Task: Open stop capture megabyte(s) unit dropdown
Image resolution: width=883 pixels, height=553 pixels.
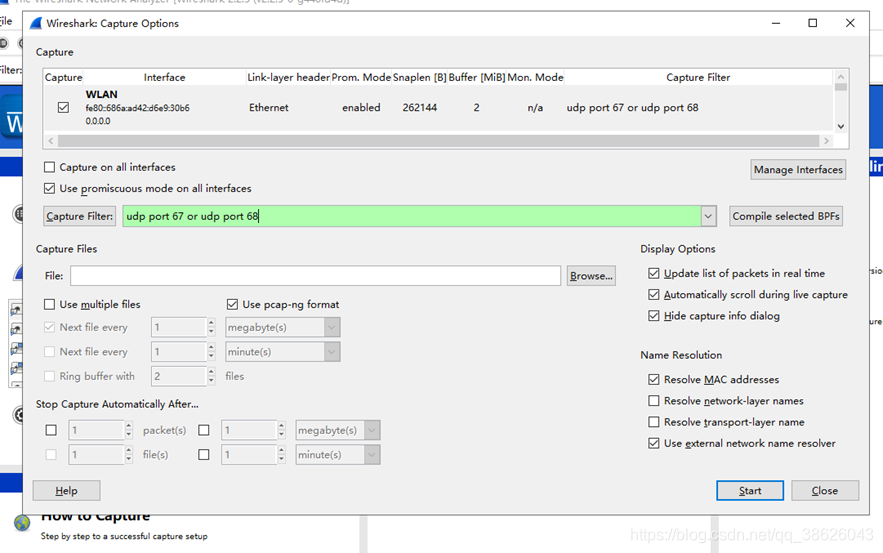Action: (372, 430)
